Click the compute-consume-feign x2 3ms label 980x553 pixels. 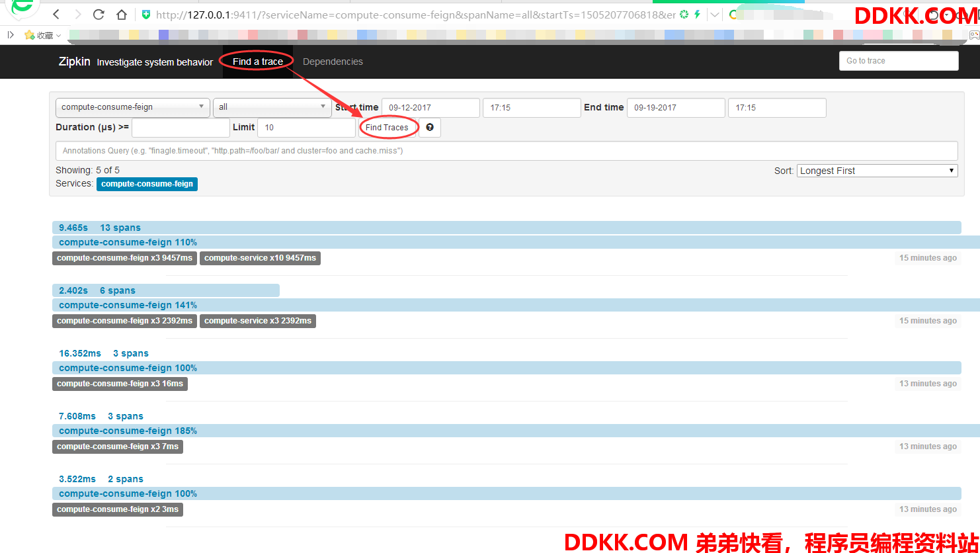point(118,509)
